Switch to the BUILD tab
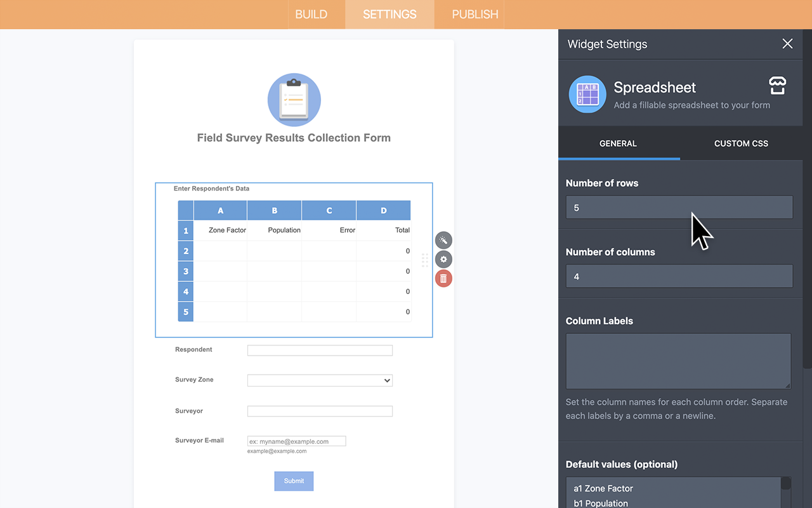 (x=311, y=15)
